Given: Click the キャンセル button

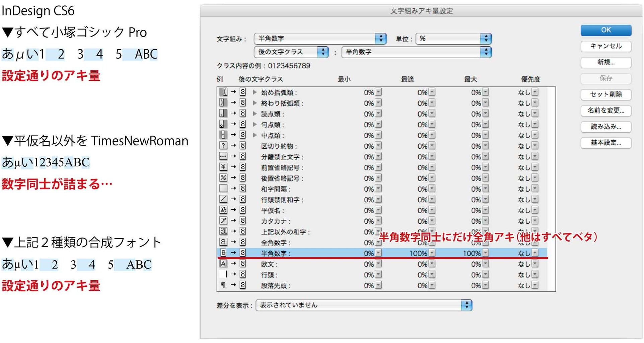Looking at the screenshot, I should pyautogui.click(x=605, y=46).
